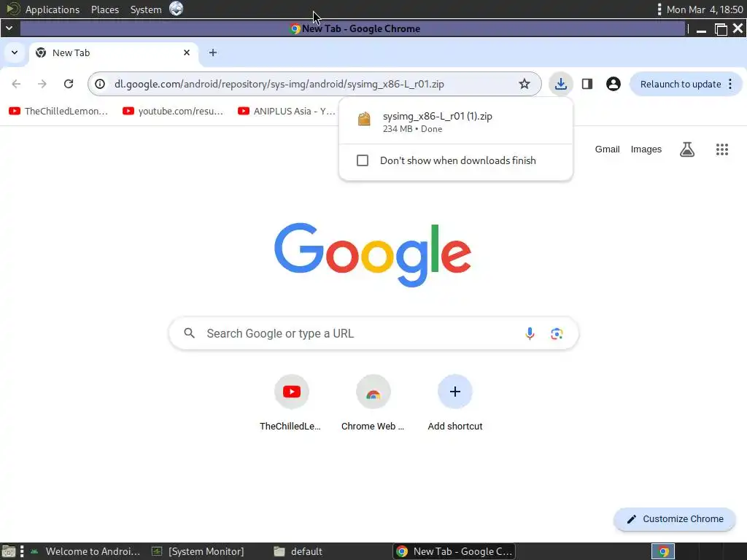This screenshot has height=560, width=747.
Task: Click Customize Chrome button
Action: pos(675,519)
